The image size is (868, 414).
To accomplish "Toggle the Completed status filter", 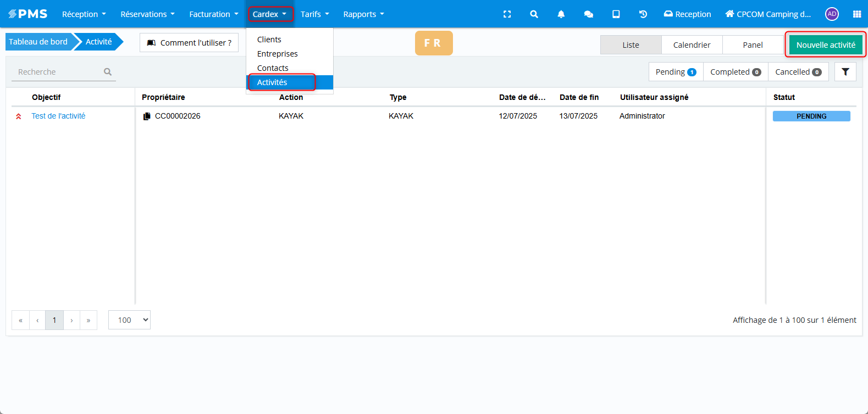I will point(735,72).
